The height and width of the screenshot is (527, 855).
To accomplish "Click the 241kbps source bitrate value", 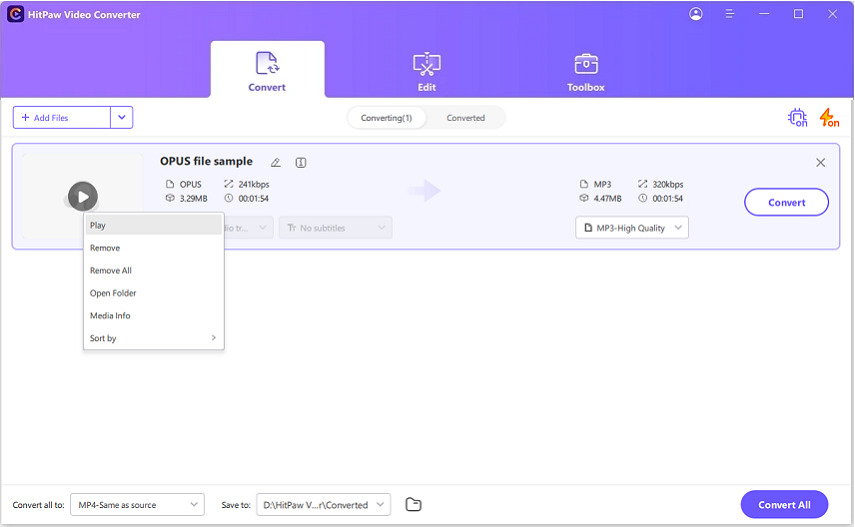I will pyautogui.click(x=254, y=184).
